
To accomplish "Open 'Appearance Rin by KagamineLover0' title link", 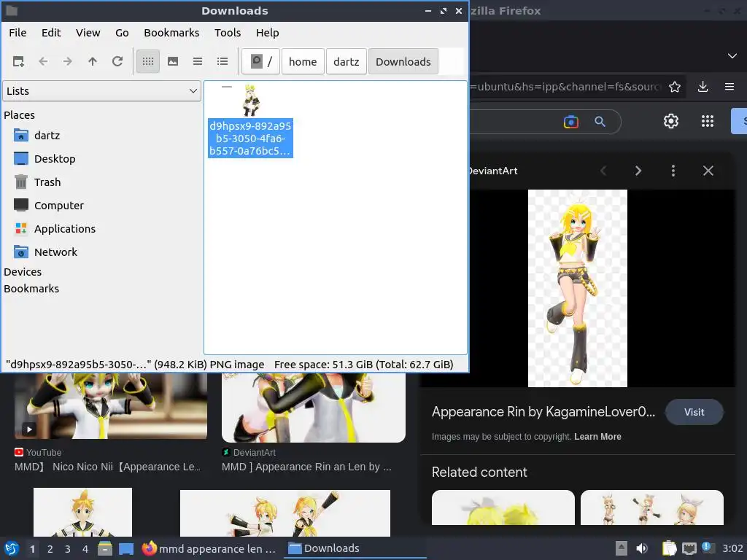I will (x=543, y=412).
